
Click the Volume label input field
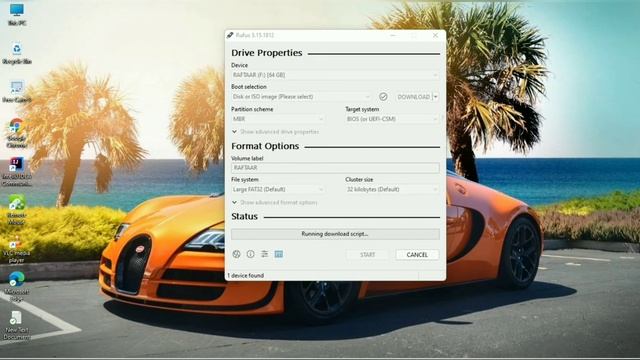[335, 168]
